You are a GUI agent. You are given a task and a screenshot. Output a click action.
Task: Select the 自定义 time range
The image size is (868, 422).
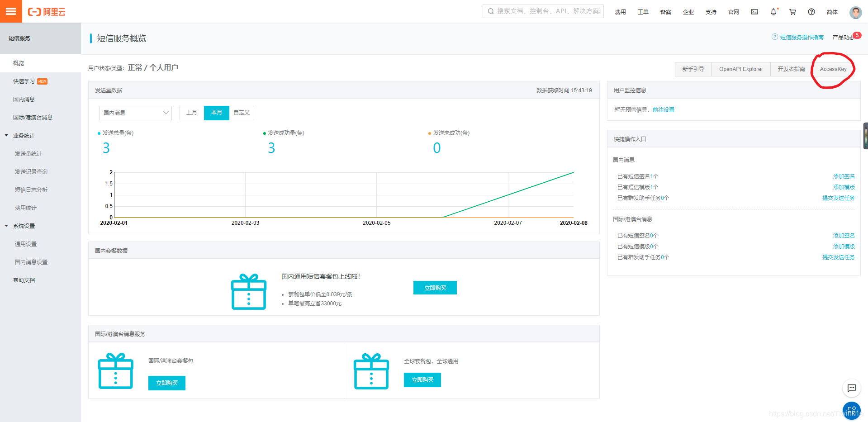point(242,113)
